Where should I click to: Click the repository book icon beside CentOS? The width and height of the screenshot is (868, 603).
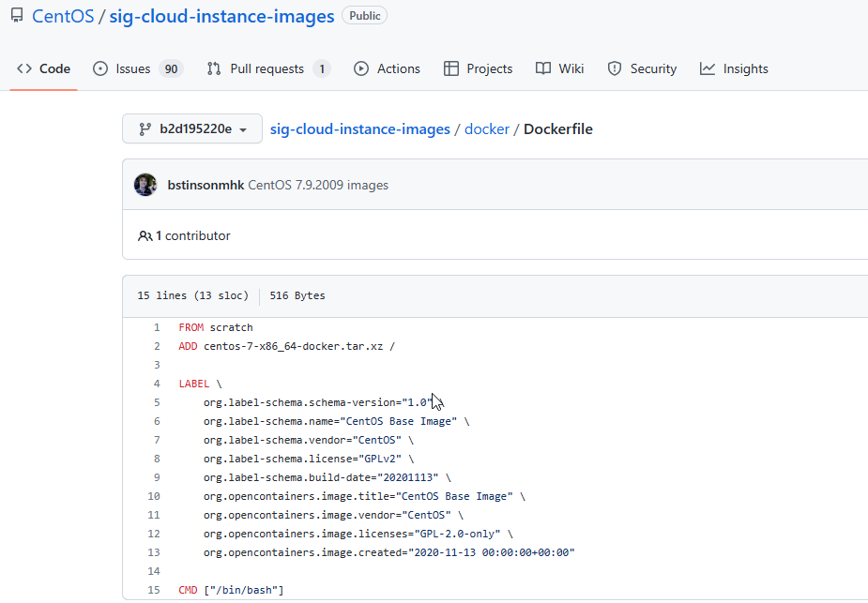click(x=17, y=16)
